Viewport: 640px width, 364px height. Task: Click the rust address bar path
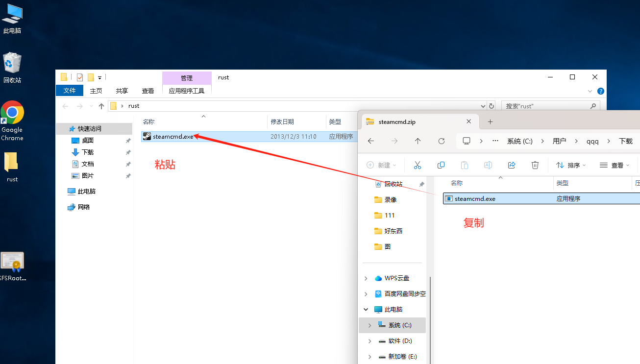[134, 106]
